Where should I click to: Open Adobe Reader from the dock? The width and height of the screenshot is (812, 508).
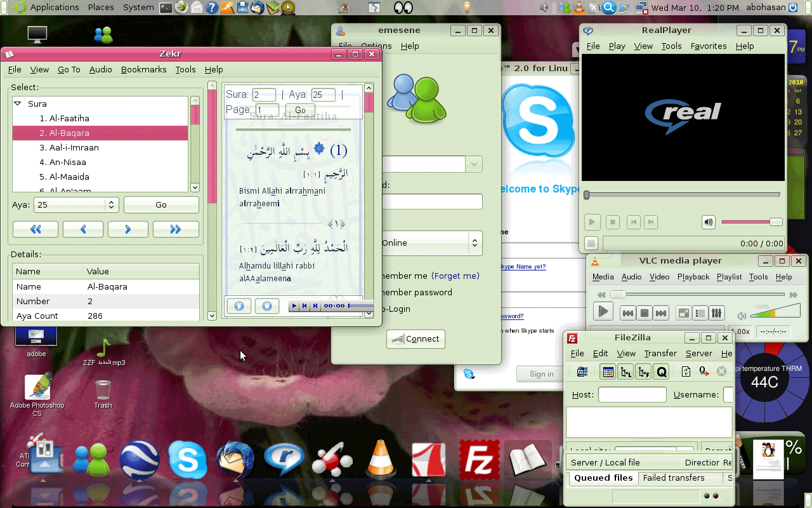429,458
